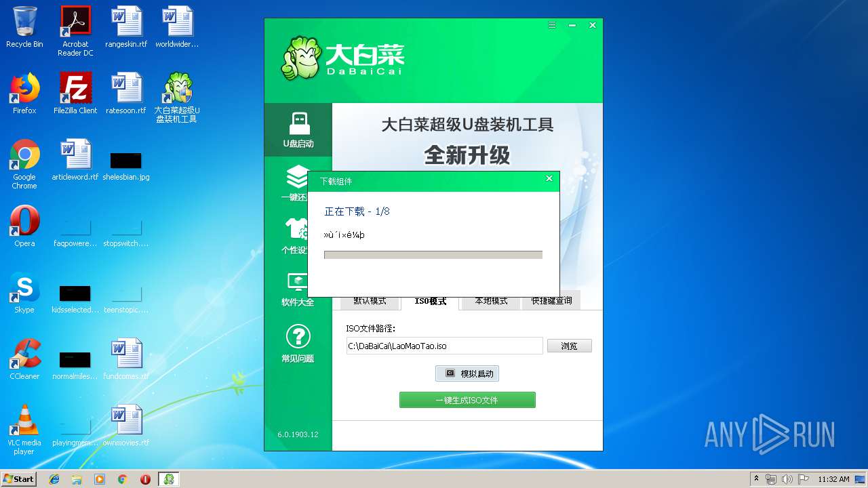Click the ISO file path input field
Image resolution: width=868 pixels, height=488 pixels.
[444, 346]
